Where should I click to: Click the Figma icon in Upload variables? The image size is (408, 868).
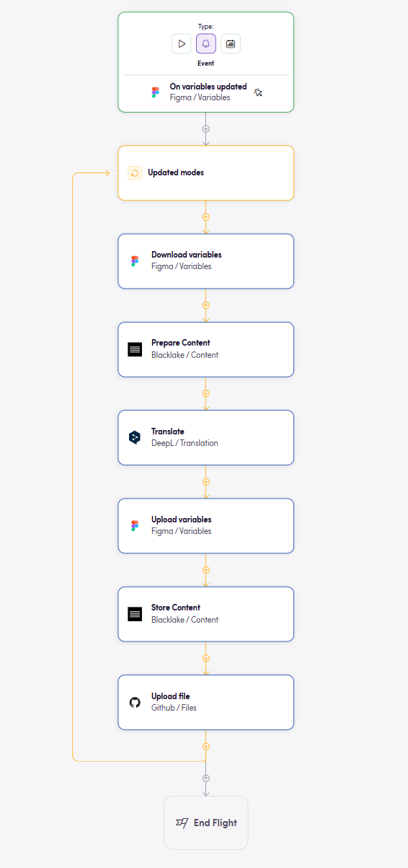point(135,525)
